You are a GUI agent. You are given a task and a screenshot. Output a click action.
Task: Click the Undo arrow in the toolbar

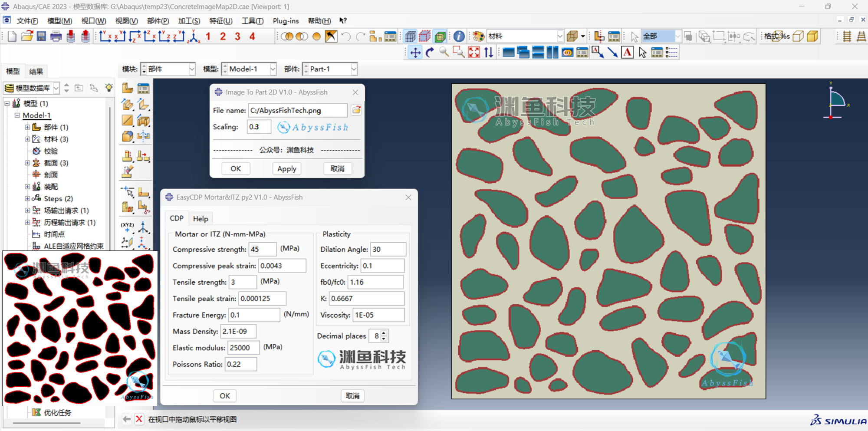346,36
